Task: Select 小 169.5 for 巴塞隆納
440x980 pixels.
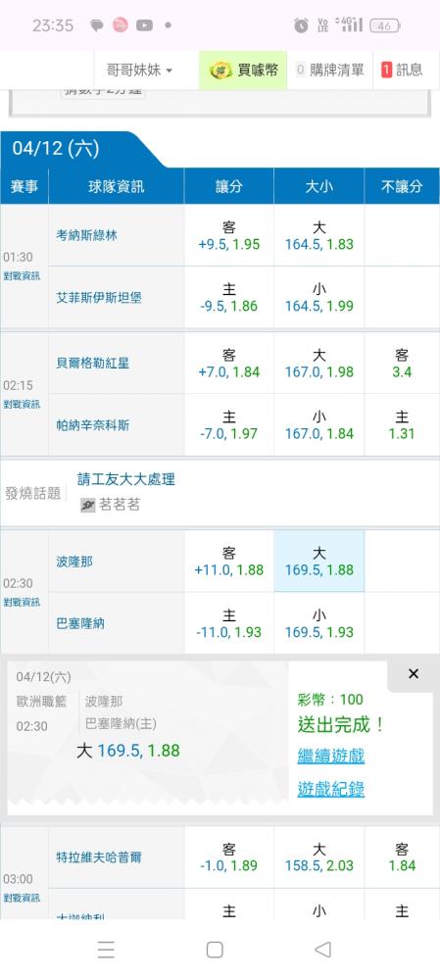Action: point(318,623)
